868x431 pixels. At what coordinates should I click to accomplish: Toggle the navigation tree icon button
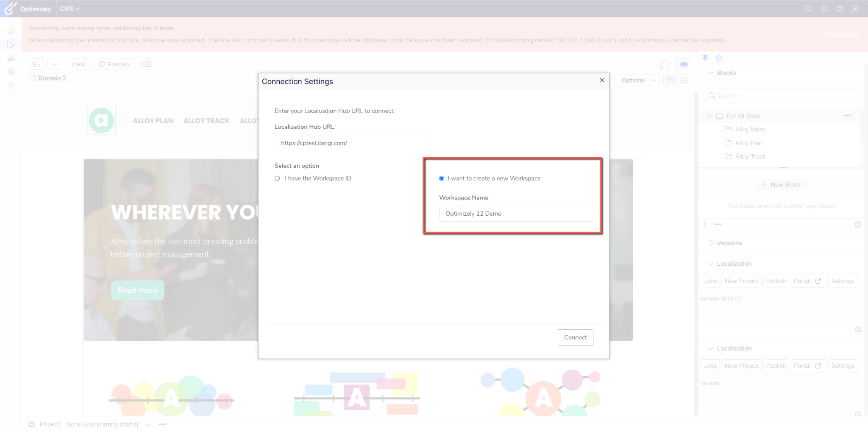click(x=36, y=64)
